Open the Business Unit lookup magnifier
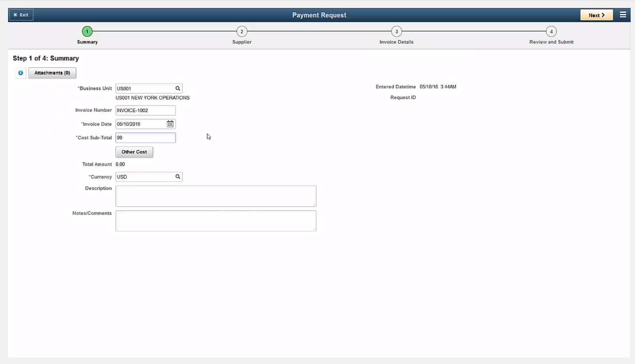Image resolution: width=635 pixels, height=364 pixels. [x=177, y=88]
